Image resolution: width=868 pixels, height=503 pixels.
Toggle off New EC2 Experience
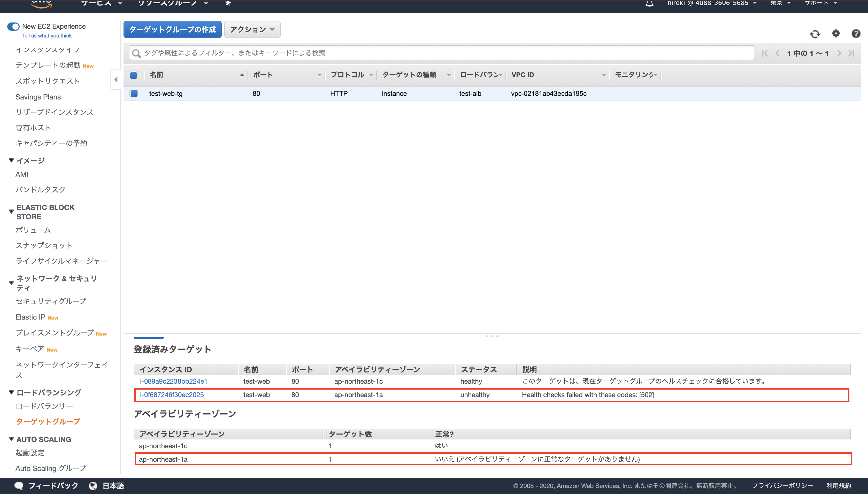[13, 26]
